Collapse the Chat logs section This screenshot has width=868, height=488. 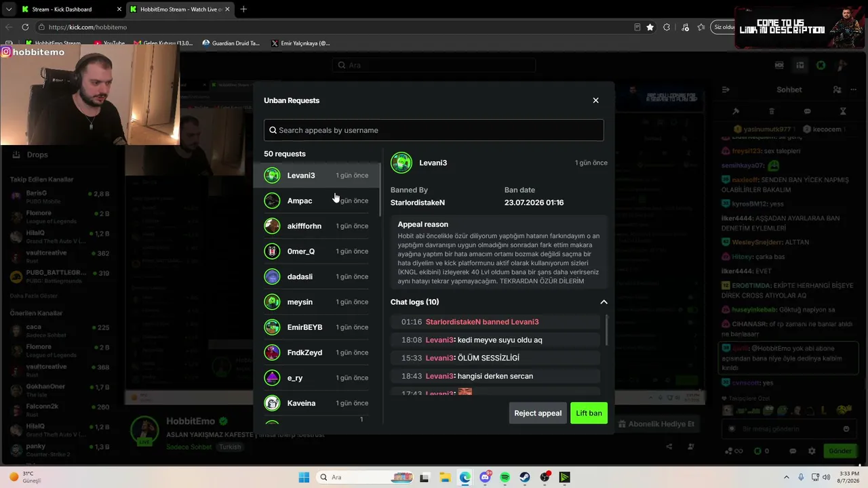[604, 302]
